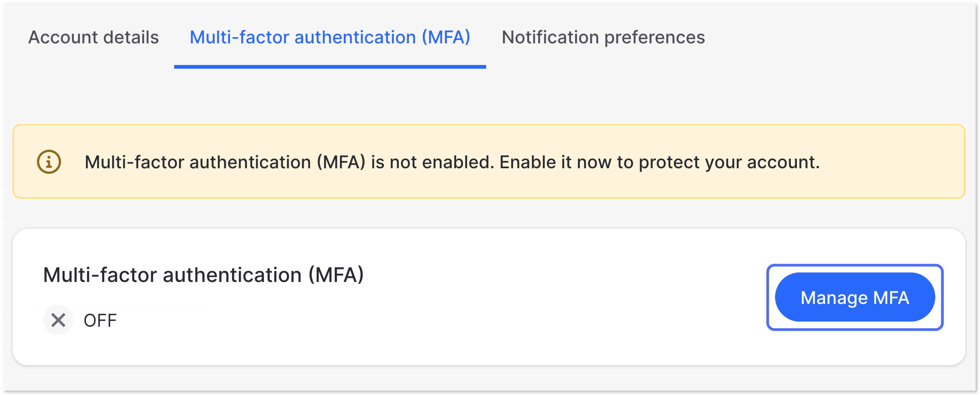The width and height of the screenshot is (980, 395).
Task: Click the blue underline below the active tab
Action: (330, 66)
